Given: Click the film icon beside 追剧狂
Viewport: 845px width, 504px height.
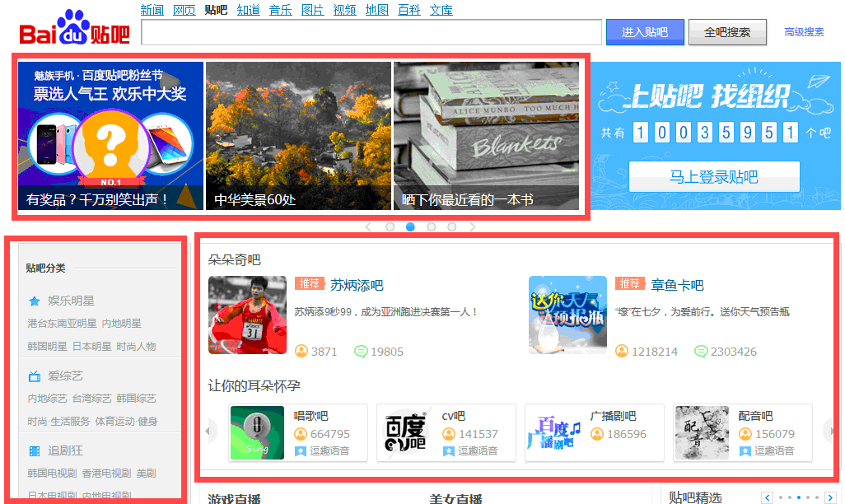Looking at the screenshot, I should 35,451.
